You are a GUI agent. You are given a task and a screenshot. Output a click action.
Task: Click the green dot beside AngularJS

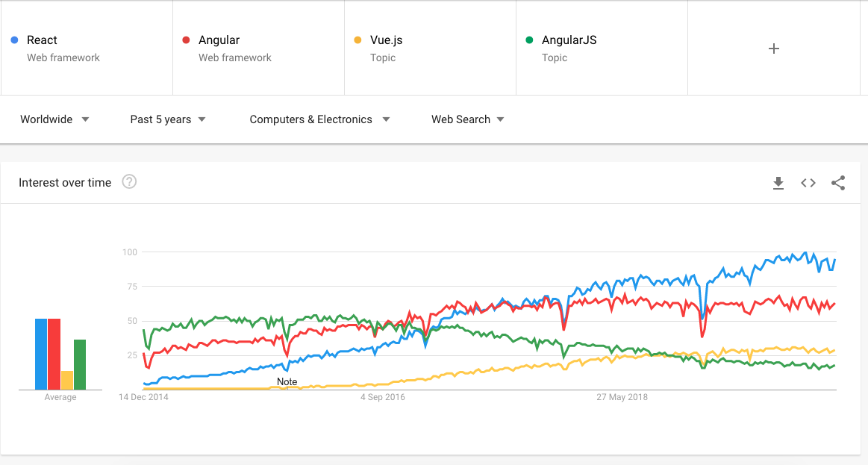click(x=530, y=40)
